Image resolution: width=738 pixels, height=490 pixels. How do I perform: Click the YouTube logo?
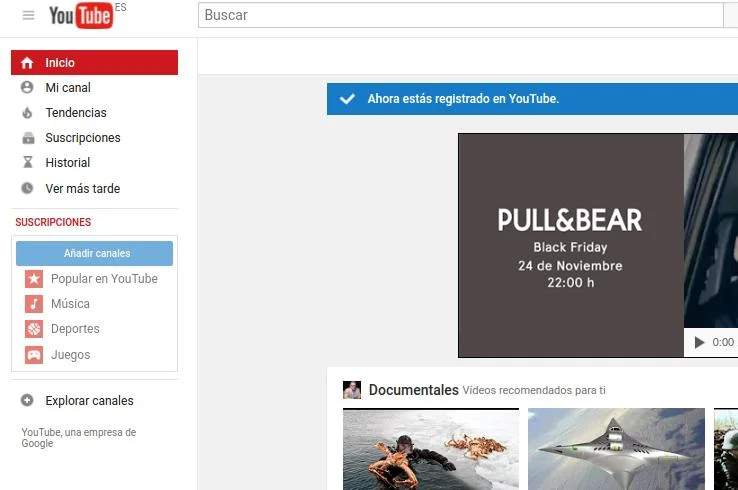point(81,16)
